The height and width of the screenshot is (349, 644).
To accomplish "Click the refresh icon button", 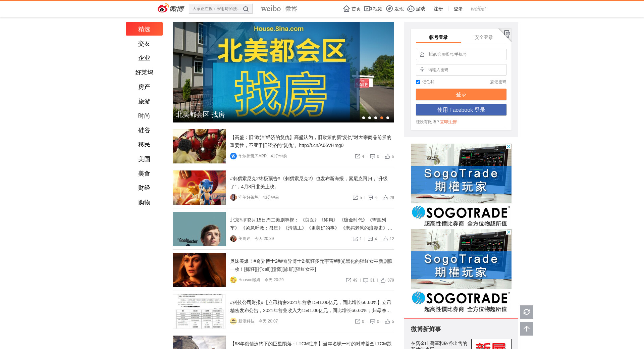I will pyautogui.click(x=526, y=312).
